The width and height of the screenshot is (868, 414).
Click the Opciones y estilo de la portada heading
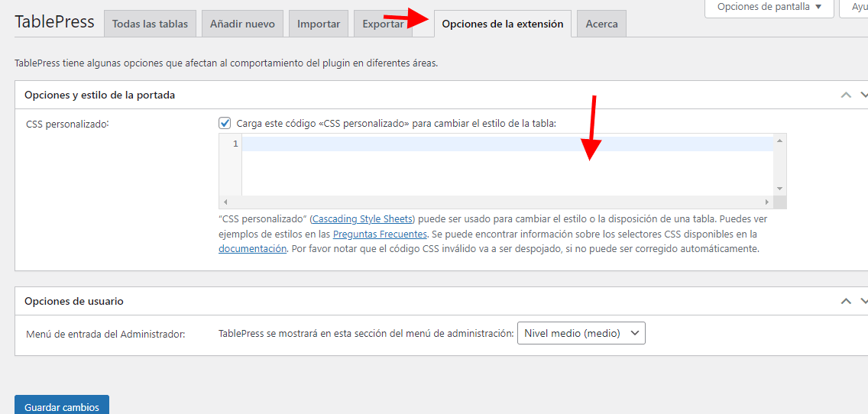tap(99, 95)
